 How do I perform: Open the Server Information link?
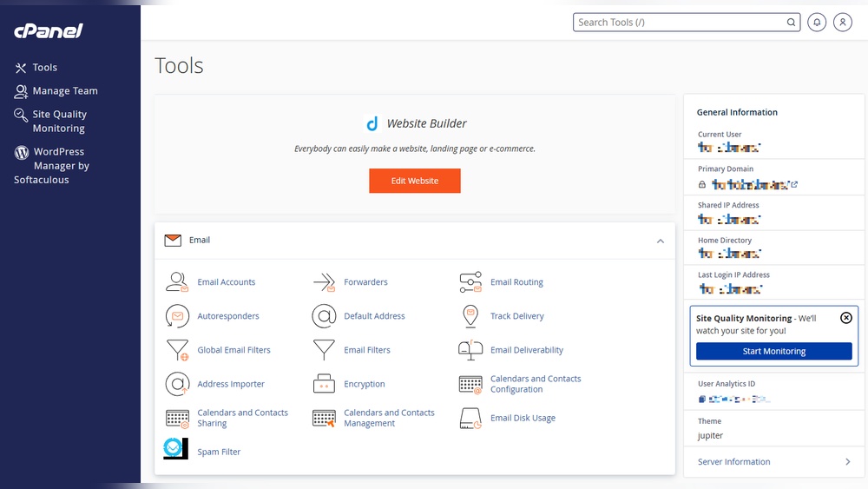pyautogui.click(x=733, y=462)
